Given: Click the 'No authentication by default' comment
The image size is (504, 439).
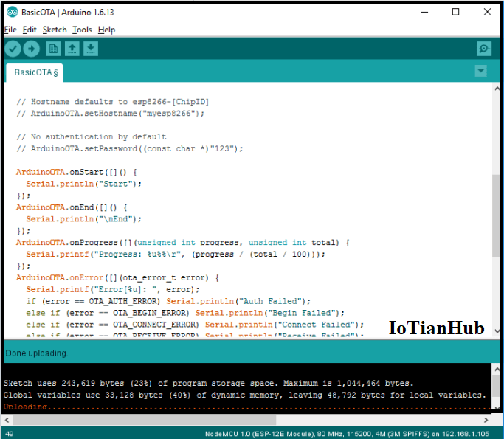Looking at the screenshot, I should [x=92, y=137].
